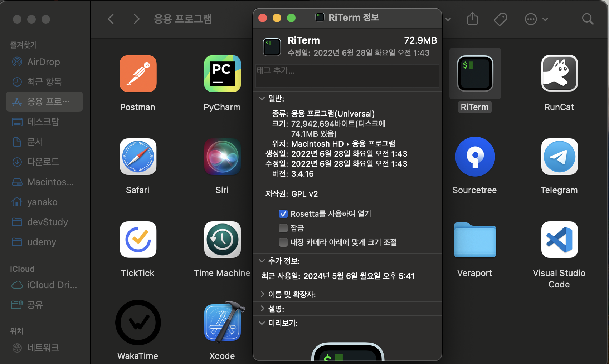Click the GPL v2 copyright text

[x=304, y=194]
